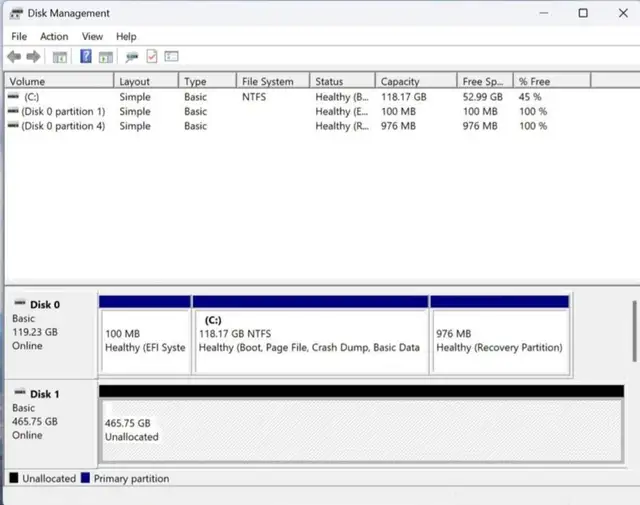
Task: Click the 976 MB capacity cell
Action: 398,126
